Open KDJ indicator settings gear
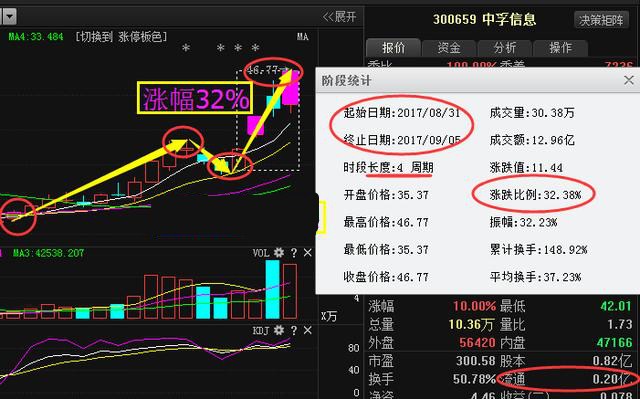640x399 pixels. pyautogui.click(x=279, y=330)
